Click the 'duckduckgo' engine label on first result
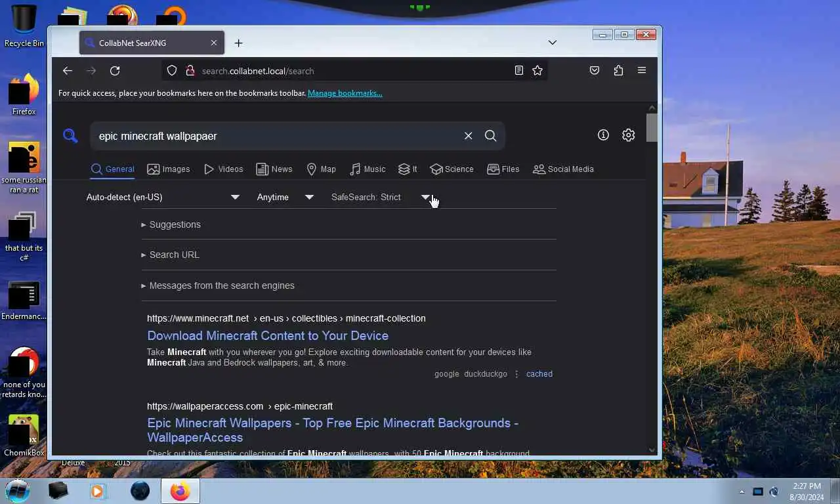This screenshot has width=840, height=504. [x=486, y=374]
